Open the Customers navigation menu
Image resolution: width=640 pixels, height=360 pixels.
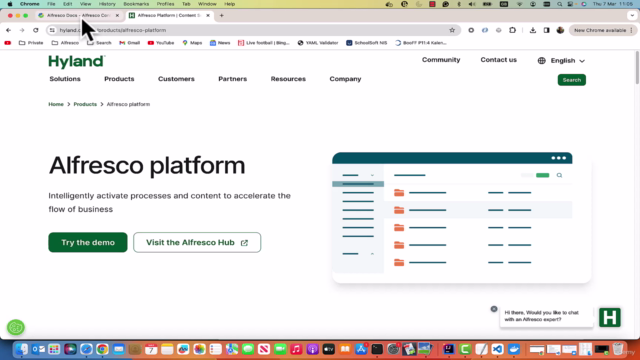click(176, 79)
